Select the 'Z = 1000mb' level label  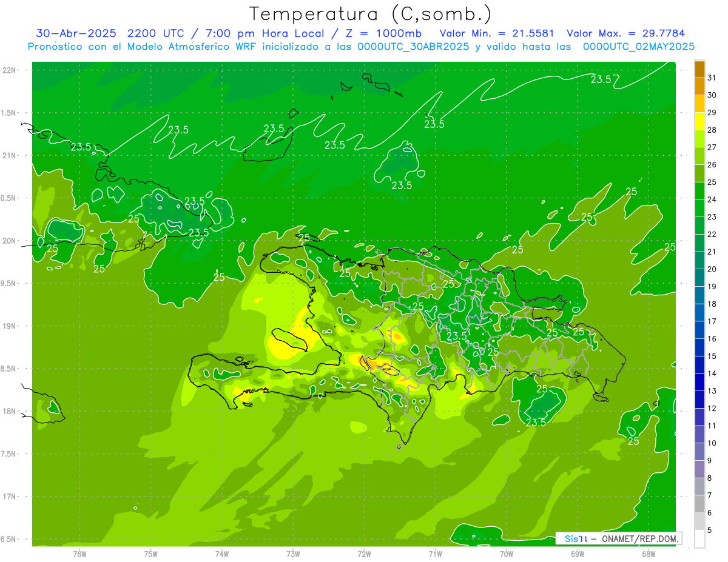click(x=383, y=33)
